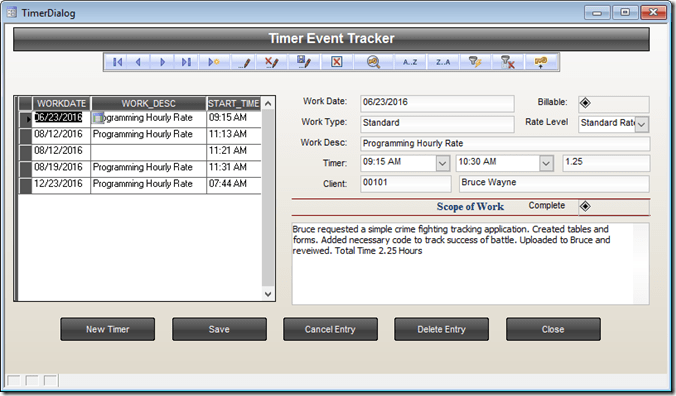Click the Work Type field showing Standard
The width and height of the screenshot is (676, 396).
click(437, 124)
